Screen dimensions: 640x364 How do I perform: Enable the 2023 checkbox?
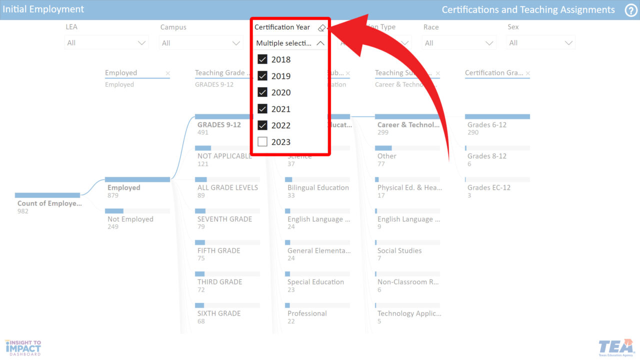262,142
